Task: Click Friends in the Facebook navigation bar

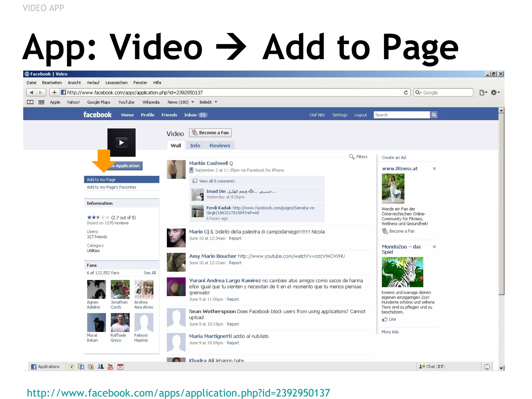Action: click(169, 115)
